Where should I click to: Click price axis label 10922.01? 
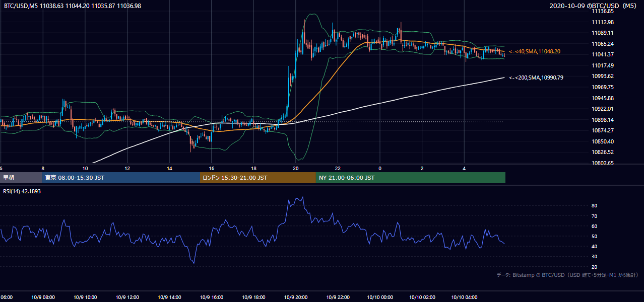coord(602,109)
